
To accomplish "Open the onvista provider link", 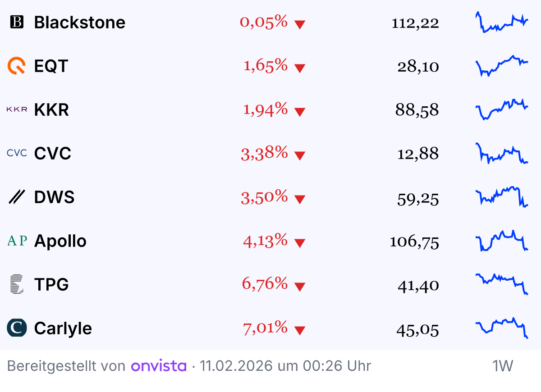I will (x=159, y=366).
